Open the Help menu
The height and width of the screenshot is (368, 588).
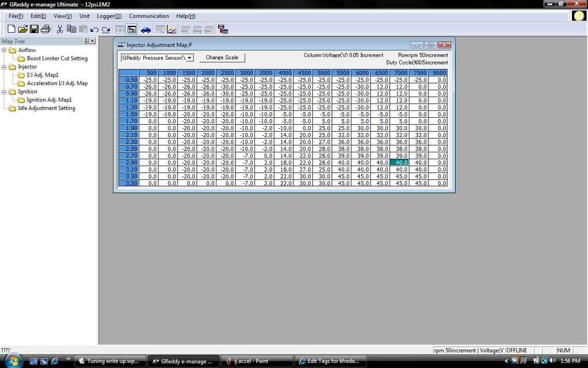click(x=185, y=16)
